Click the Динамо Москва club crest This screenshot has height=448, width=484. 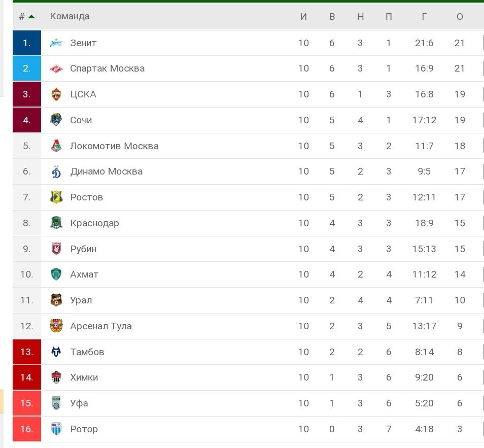[x=56, y=171]
